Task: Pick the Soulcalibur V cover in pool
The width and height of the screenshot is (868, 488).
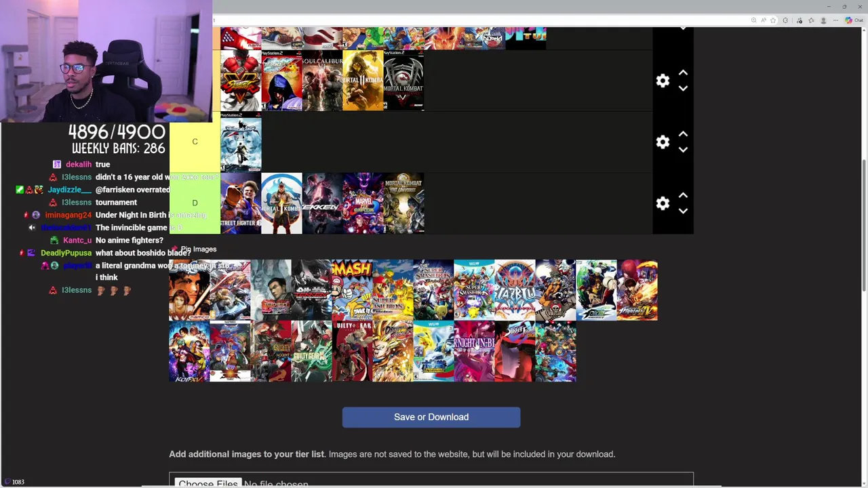Action: click(230, 290)
